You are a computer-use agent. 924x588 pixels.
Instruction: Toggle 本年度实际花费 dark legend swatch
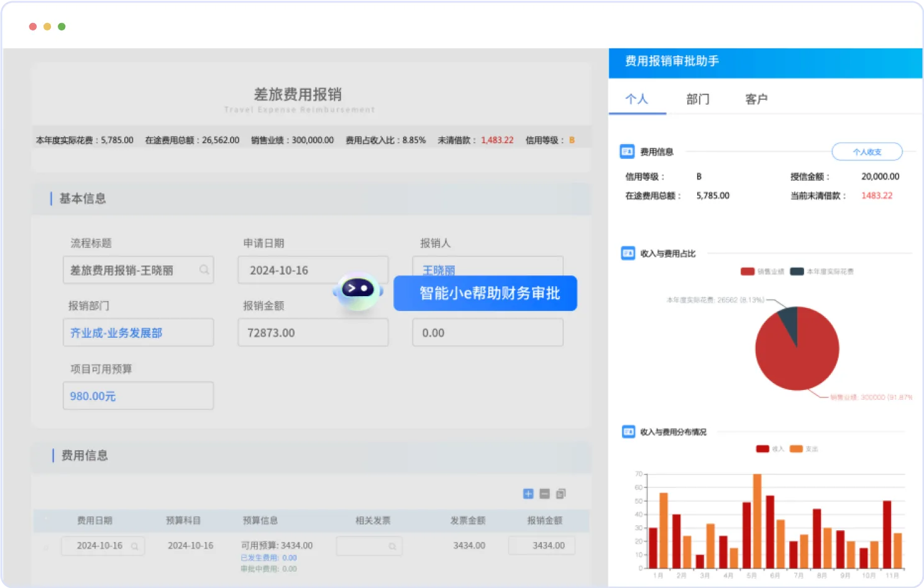pyautogui.click(x=797, y=271)
